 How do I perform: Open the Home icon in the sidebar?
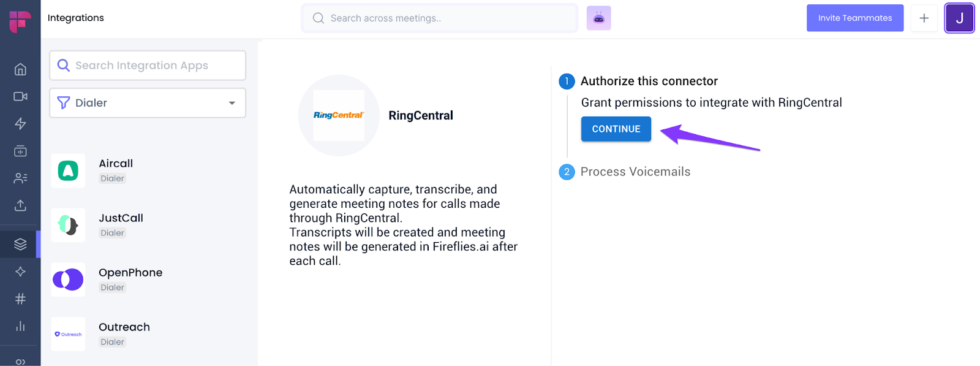(20, 69)
